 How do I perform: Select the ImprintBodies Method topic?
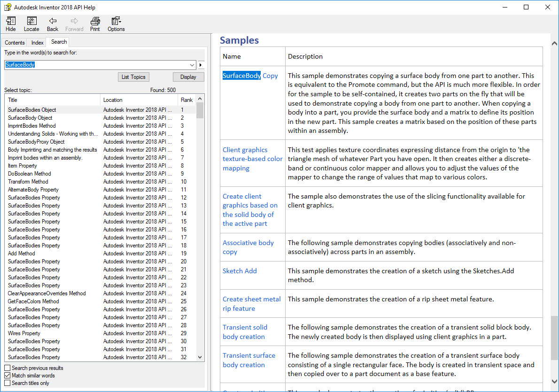[31, 126]
